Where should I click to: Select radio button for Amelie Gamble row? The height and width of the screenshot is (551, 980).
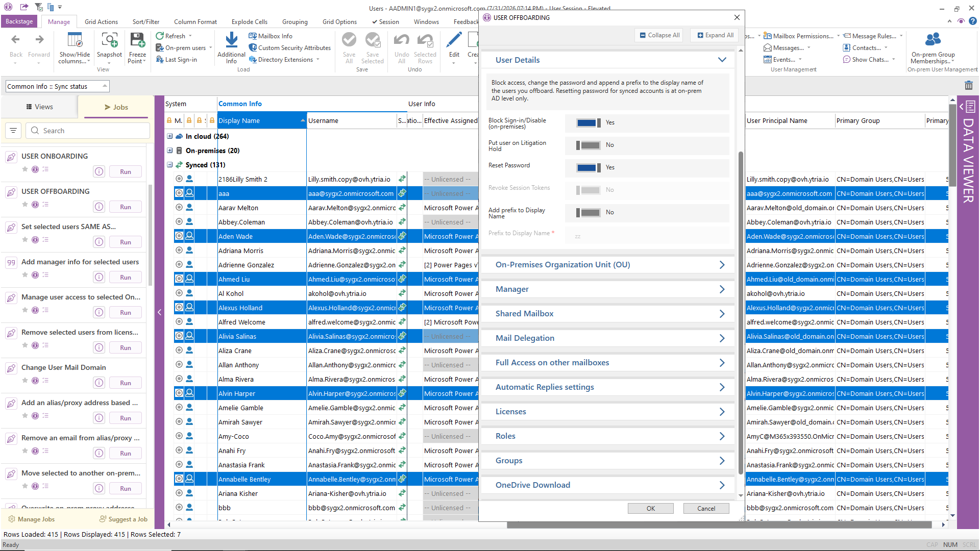click(x=179, y=408)
